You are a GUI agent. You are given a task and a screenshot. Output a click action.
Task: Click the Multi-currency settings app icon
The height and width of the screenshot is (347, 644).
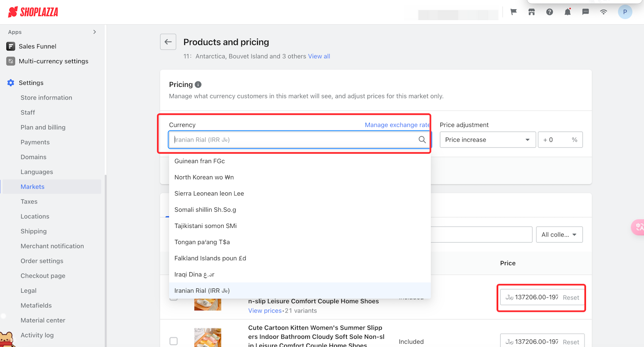tap(11, 61)
